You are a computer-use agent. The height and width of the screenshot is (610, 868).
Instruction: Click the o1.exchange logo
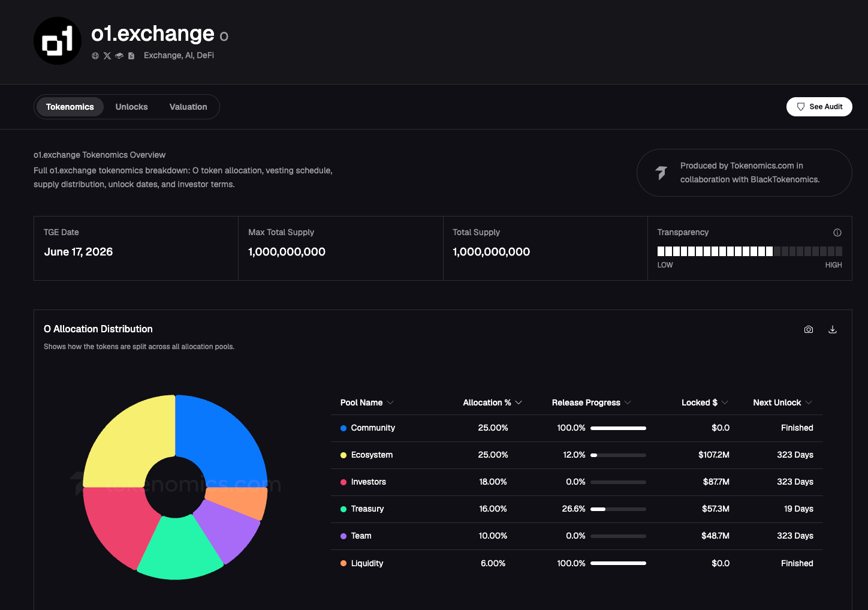[x=58, y=41]
